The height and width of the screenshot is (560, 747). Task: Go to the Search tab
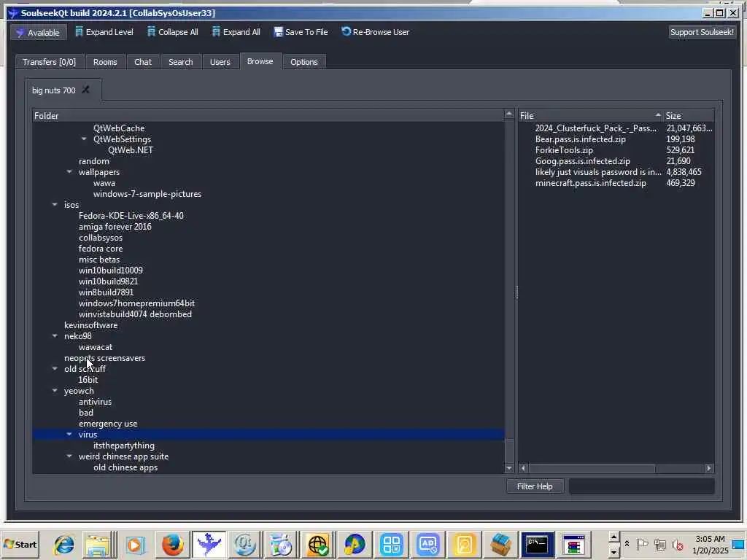[x=181, y=62]
